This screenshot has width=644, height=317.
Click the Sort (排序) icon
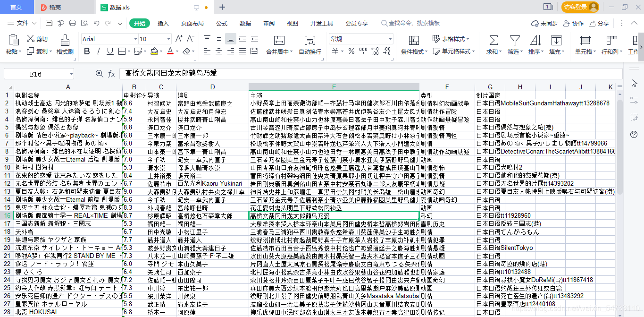(x=535, y=40)
